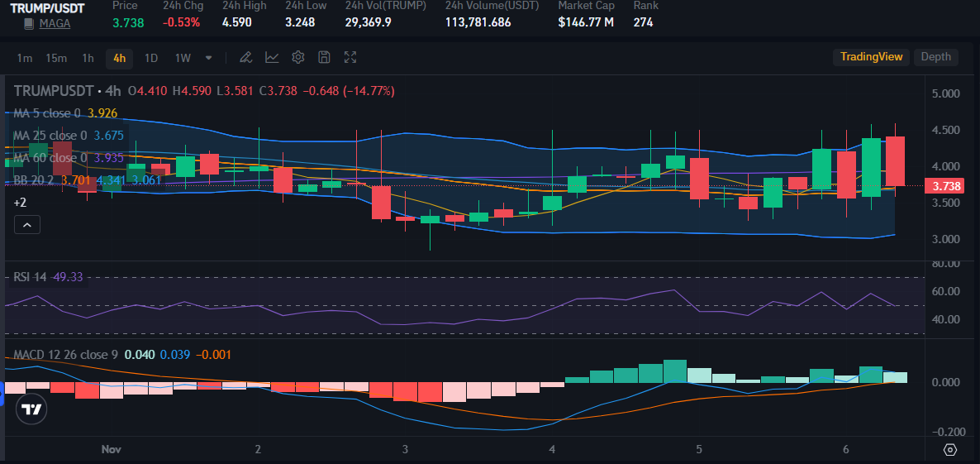Open the indicators chart icon

pyautogui.click(x=272, y=58)
